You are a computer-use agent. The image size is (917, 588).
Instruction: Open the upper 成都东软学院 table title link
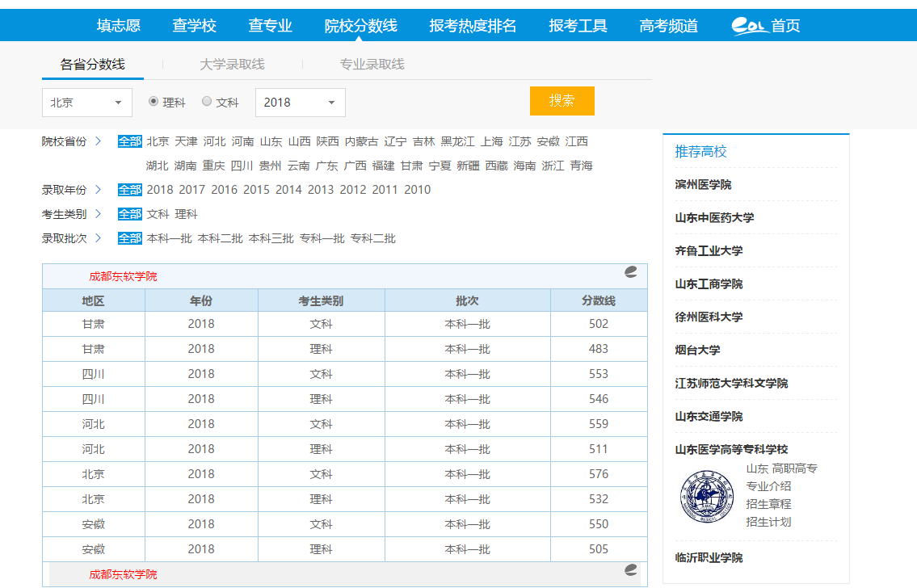point(123,276)
